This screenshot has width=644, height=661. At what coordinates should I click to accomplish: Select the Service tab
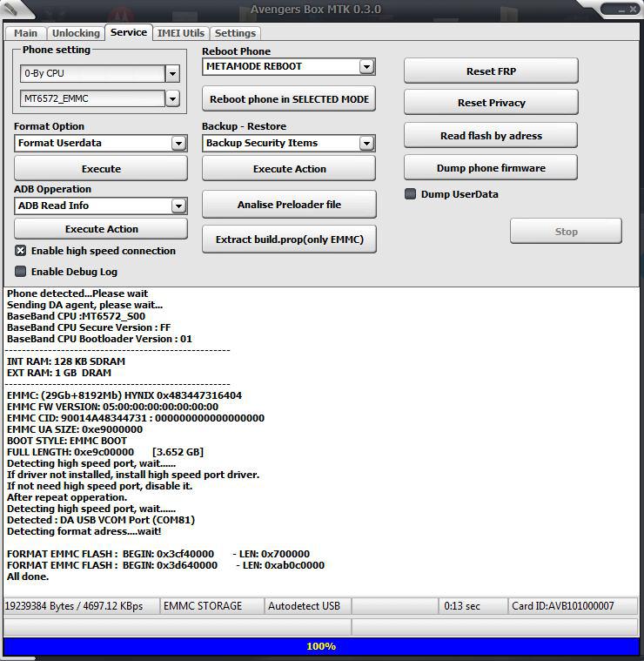129,32
